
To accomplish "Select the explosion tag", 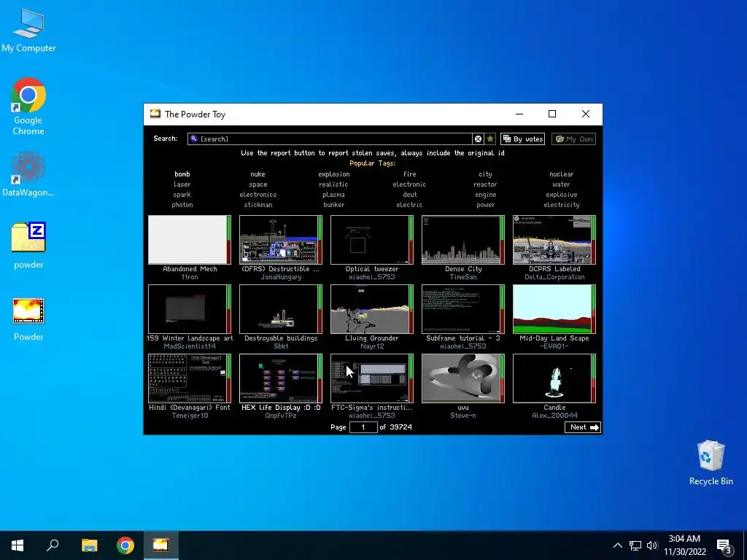I will 333,174.
